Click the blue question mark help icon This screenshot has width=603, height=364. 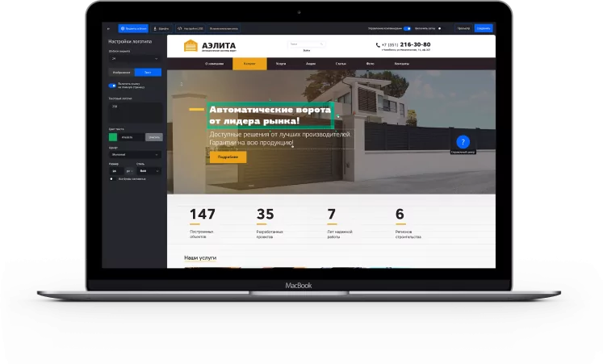pos(463,142)
